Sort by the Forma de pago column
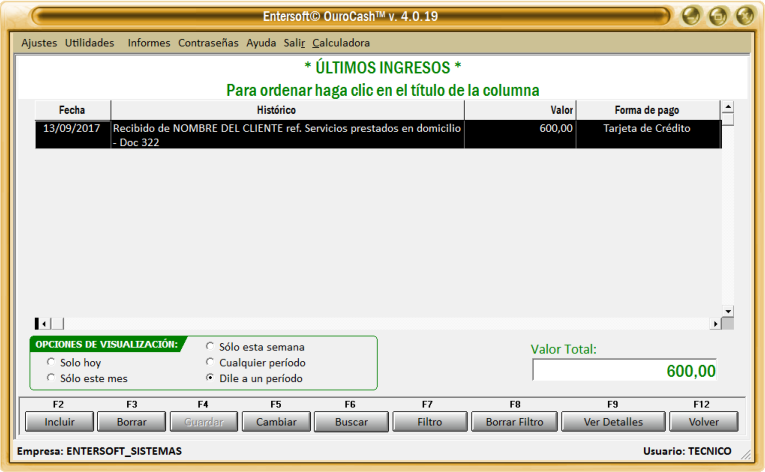765x472 pixels. pyautogui.click(x=646, y=110)
